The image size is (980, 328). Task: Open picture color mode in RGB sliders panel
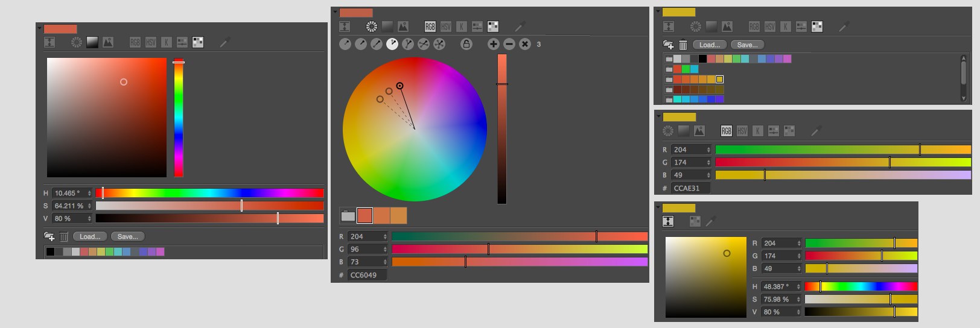pyautogui.click(x=699, y=131)
